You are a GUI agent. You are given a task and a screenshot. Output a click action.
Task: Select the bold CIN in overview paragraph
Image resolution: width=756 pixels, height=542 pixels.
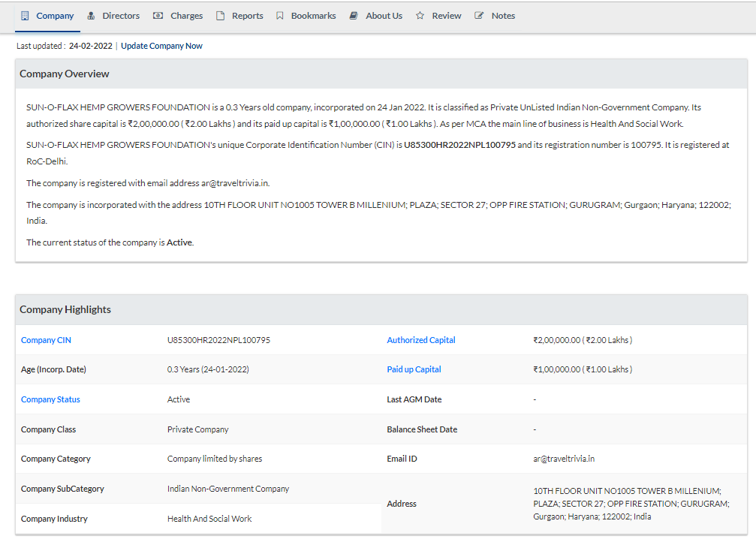(x=459, y=145)
